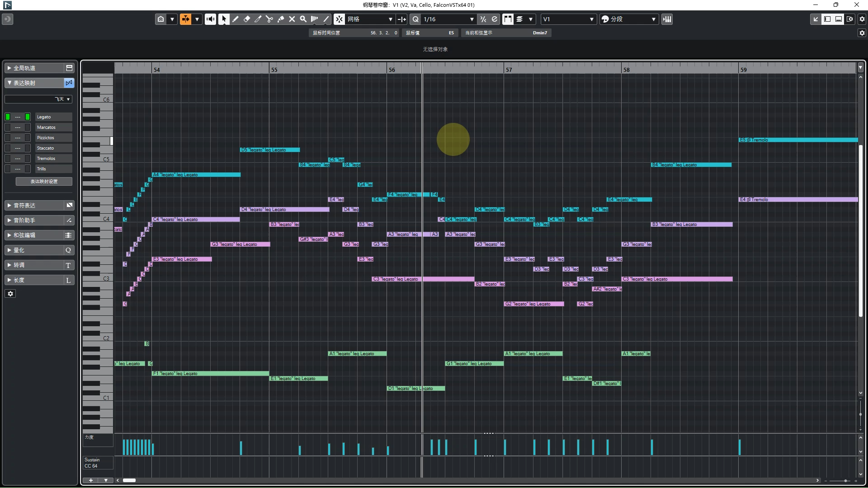This screenshot has width=868, height=488.
Task: Select the Glue tool
Action: [x=281, y=19]
